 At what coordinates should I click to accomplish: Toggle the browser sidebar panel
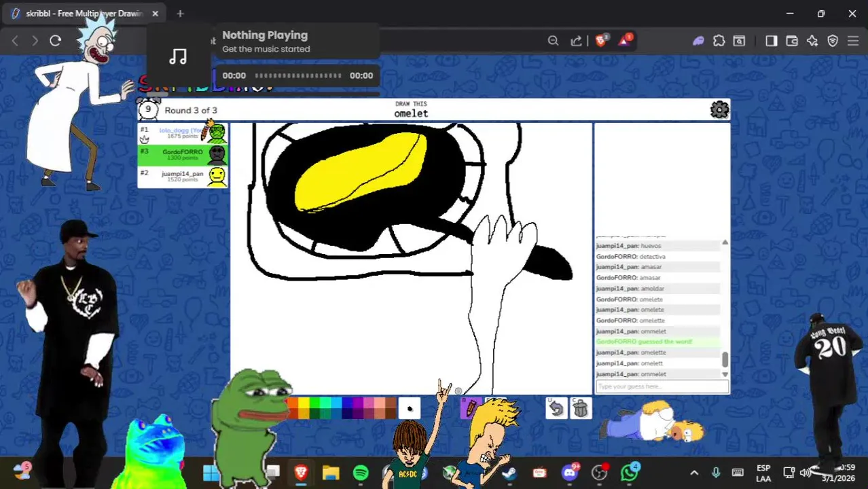tap(771, 41)
